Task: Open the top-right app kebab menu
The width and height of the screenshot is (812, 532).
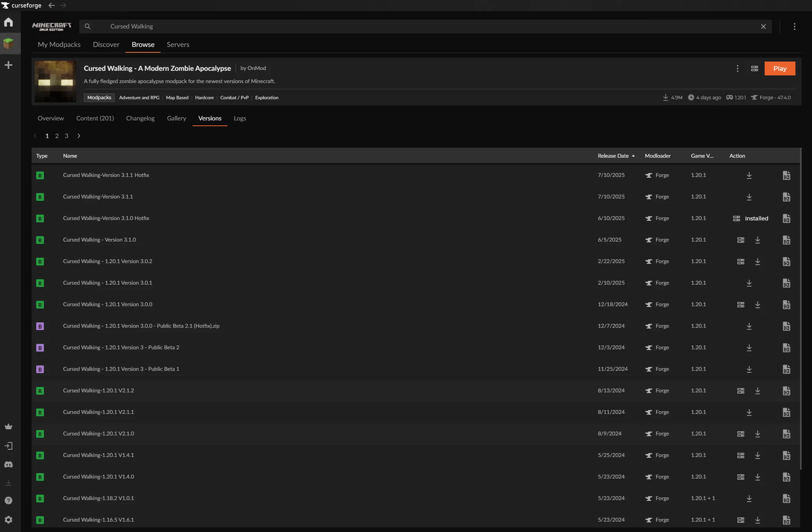Action: [794, 27]
